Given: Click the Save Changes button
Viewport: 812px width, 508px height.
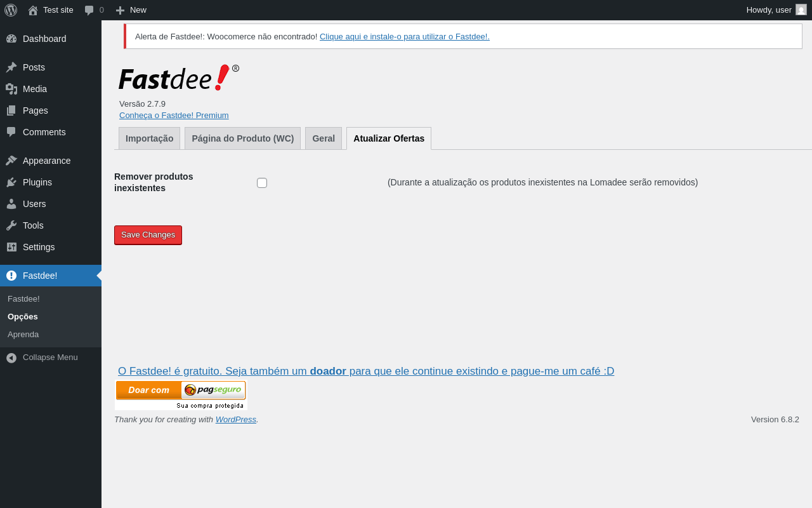Looking at the screenshot, I should point(148,235).
